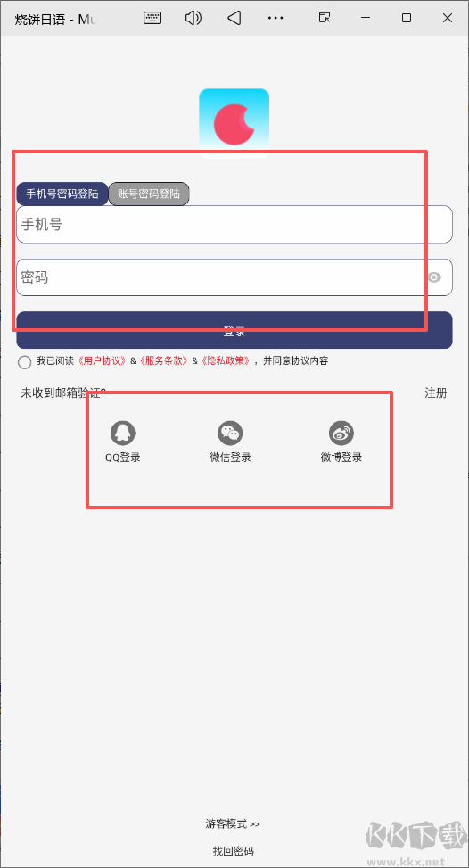Screen dimensions: 469x868
Task: Click the pin window icon in title bar
Action: pyautogui.click(x=325, y=18)
